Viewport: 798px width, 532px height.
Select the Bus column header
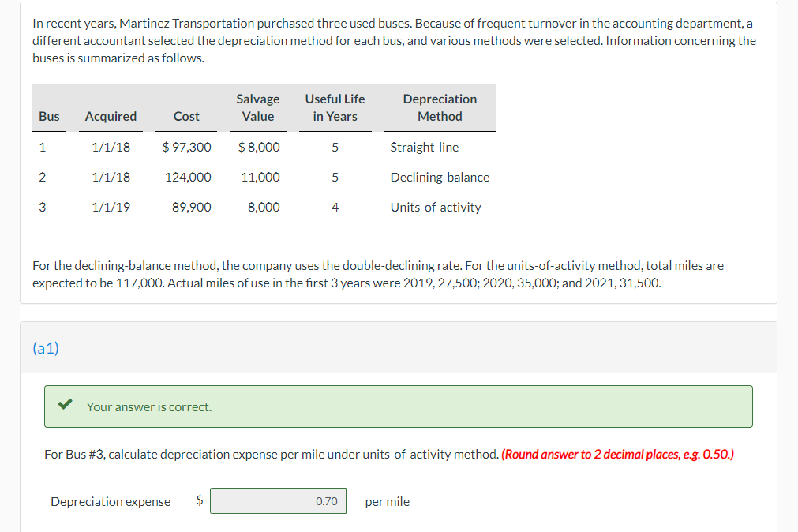coord(49,117)
